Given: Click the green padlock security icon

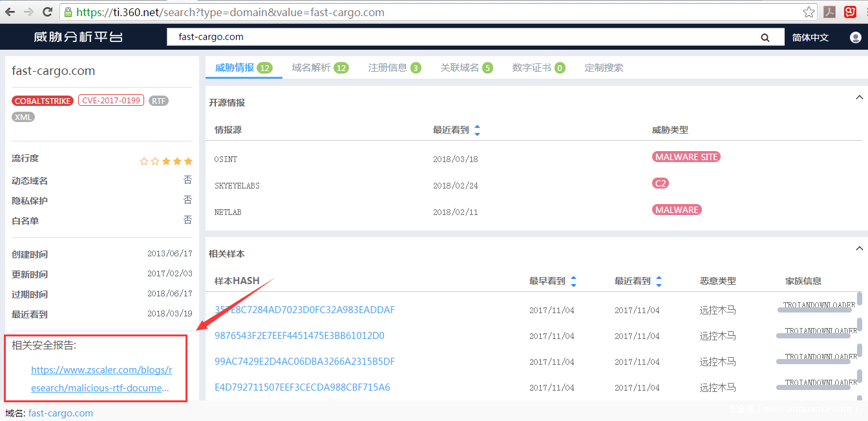Looking at the screenshot, I should (68, 12).
